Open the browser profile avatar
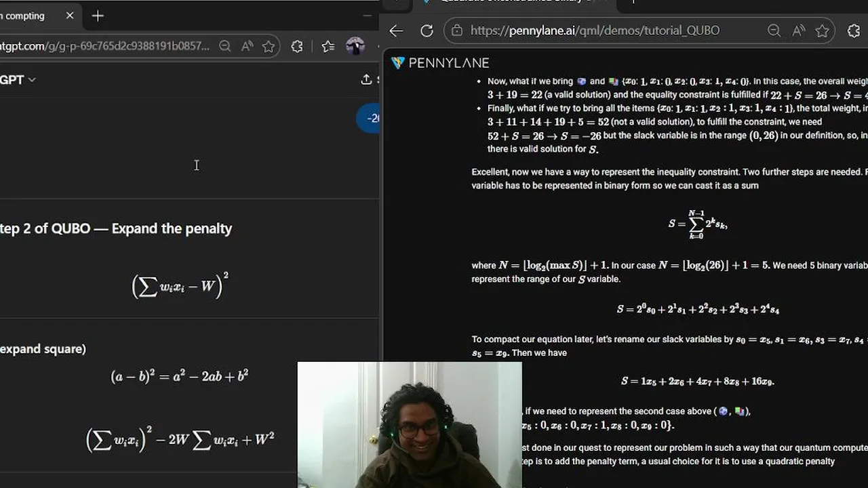The image size is (868, 488). point(355,46)
